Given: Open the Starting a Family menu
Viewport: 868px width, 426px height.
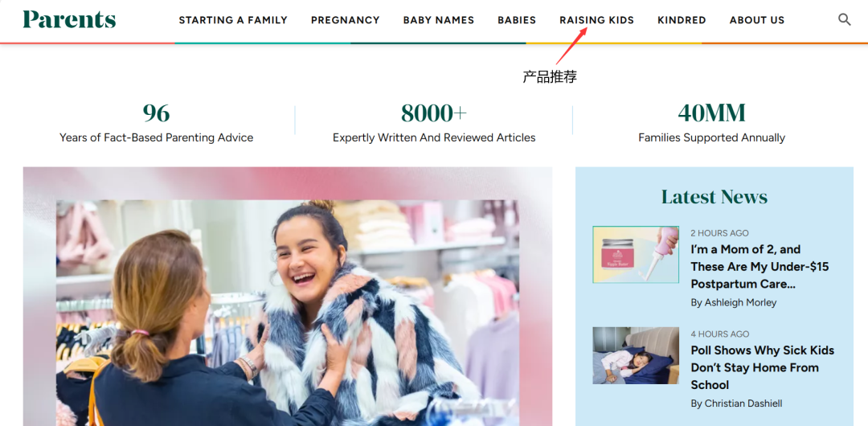Looking at the screenshot, I should click(233, 21).
